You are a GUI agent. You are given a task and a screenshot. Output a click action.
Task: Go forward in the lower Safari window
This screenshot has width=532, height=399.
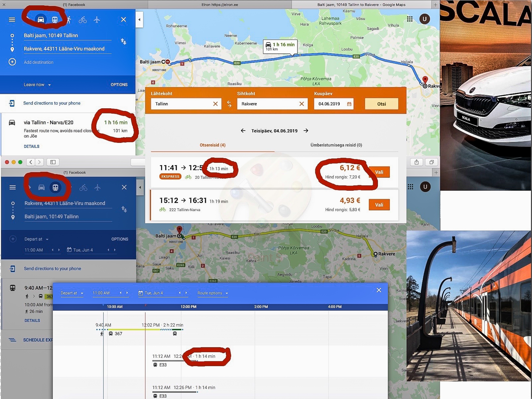[39, 162]
